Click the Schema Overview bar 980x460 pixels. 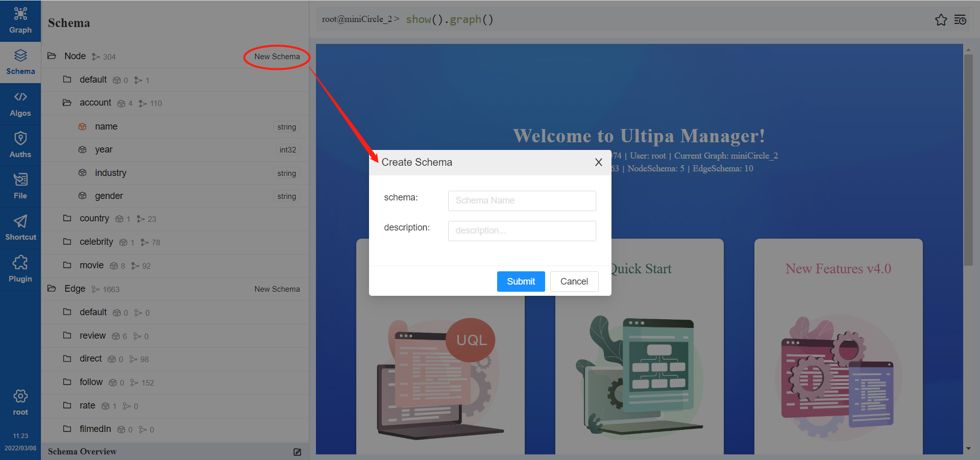point(175,451)
